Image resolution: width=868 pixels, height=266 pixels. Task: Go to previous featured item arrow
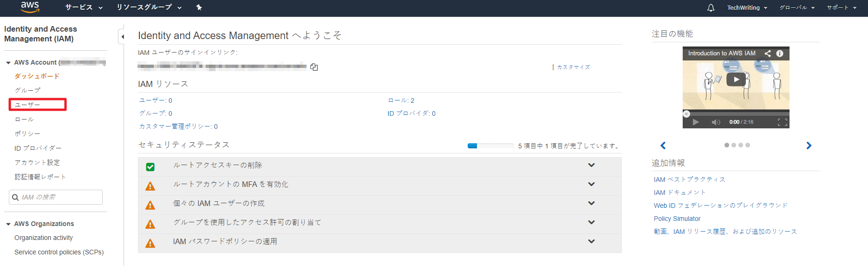coord(663,146)
